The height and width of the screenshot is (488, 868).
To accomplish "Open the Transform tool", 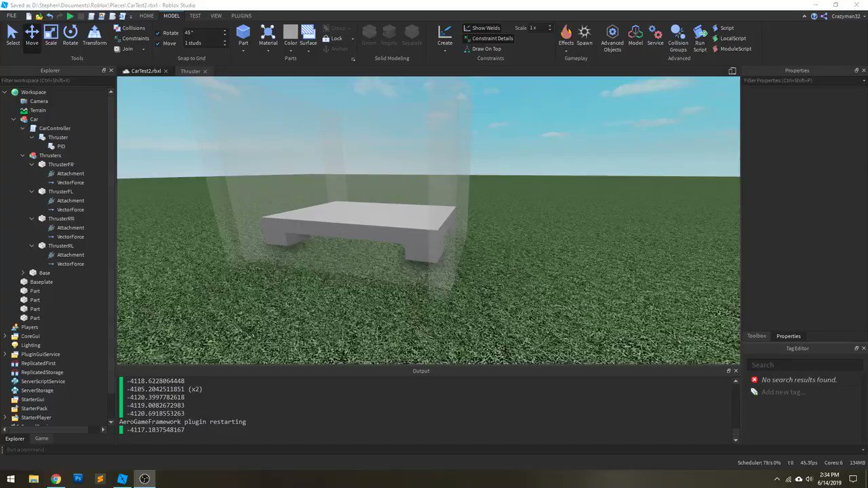I will pos(94,34).
